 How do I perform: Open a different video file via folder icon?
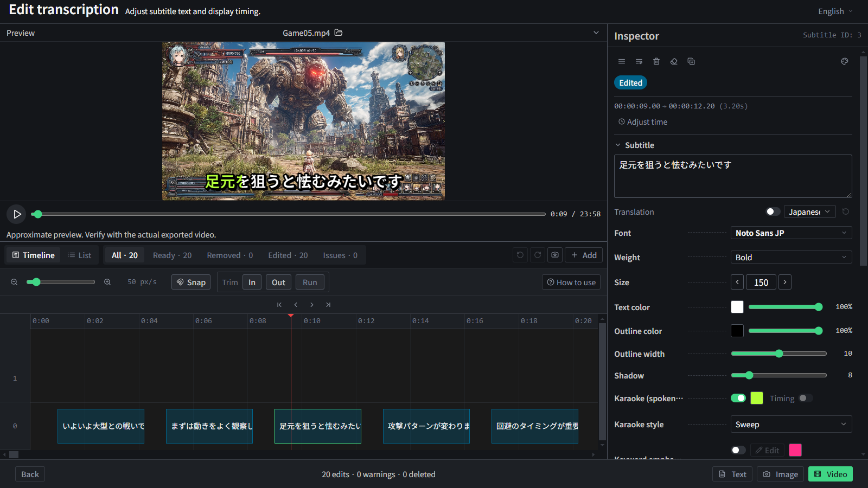click(339, 33)
